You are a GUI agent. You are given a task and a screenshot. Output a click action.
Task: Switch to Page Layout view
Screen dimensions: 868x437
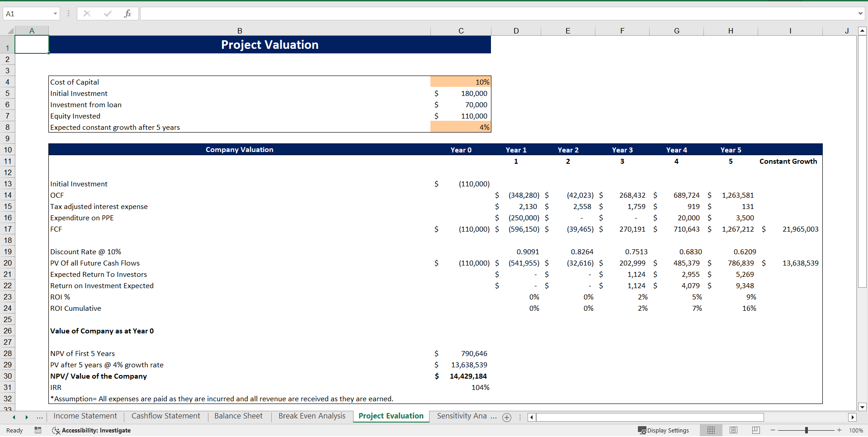[x=733, y=430]
